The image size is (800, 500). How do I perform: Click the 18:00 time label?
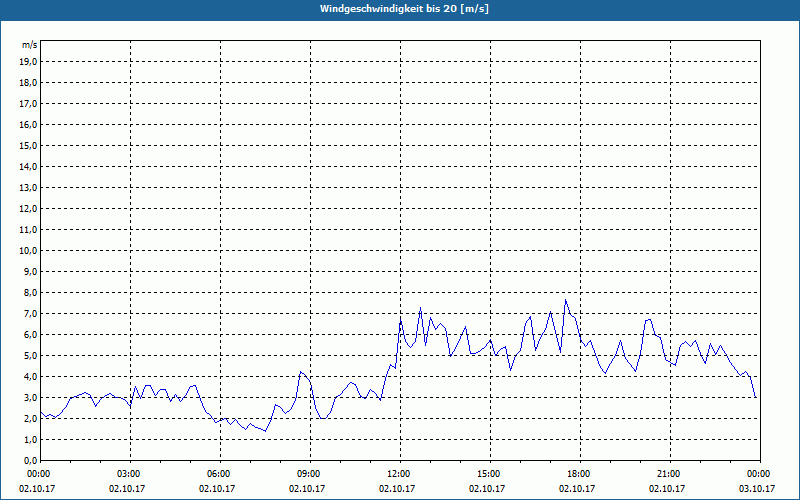(x=578, y=474)
